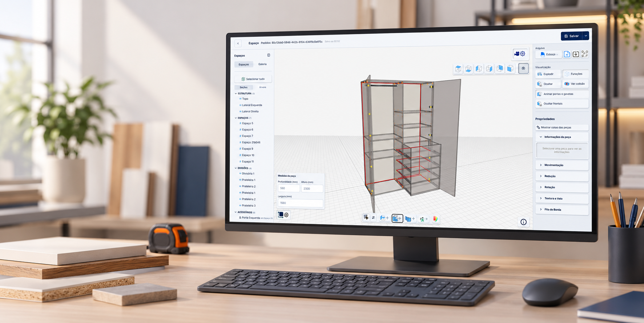Expand the Rotação section

tap(562, 187)
